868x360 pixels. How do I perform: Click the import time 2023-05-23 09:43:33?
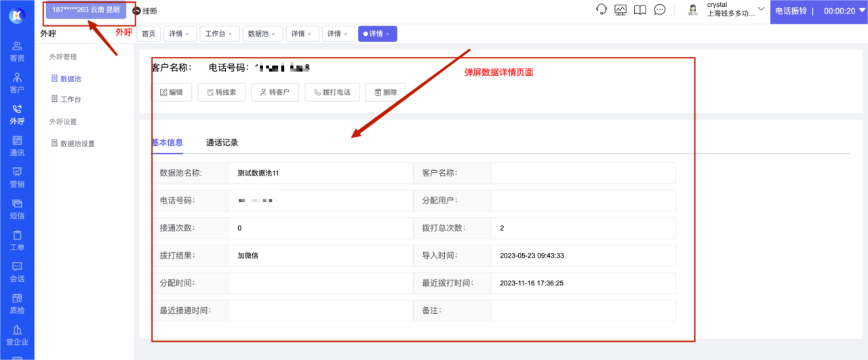pyautogui.click(x=532, y=256)
